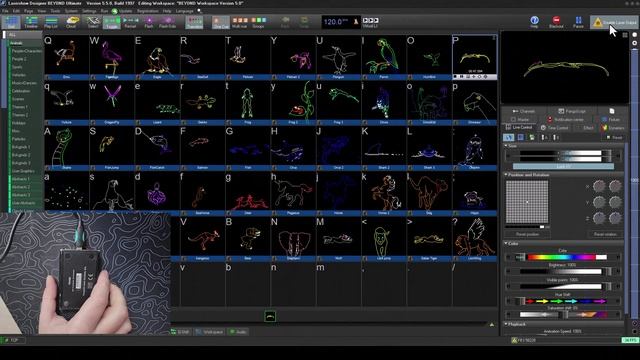Viewport: 640px width, 360px height.
Task: Open the Timeline view
Action: (31, 22)
